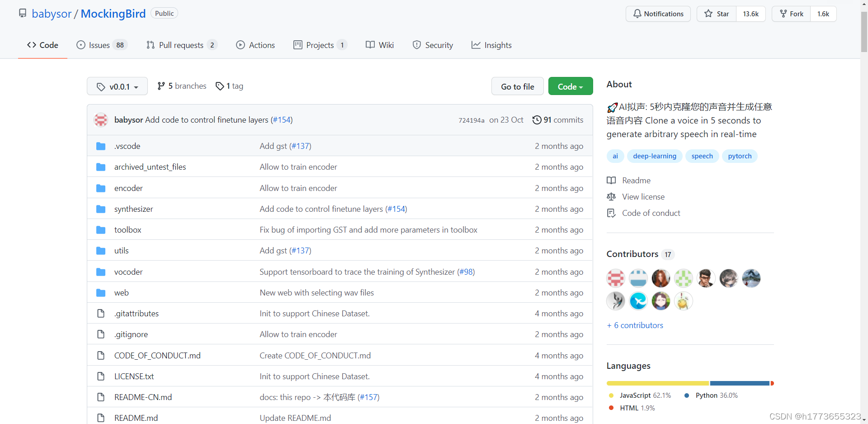Open commit hash 724194a
Viewport: 868px width, 424px height.
tap(472, 120)
